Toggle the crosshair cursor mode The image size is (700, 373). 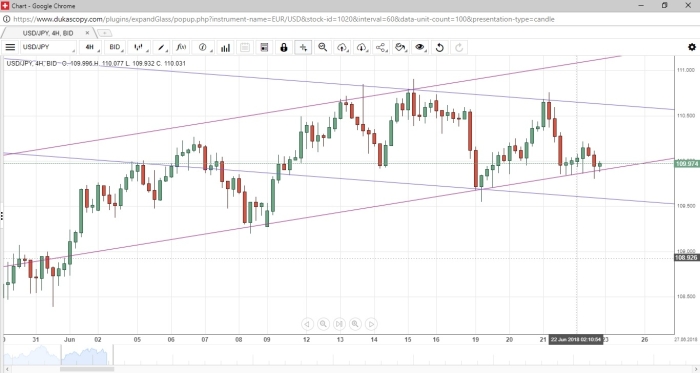point(303,47)
